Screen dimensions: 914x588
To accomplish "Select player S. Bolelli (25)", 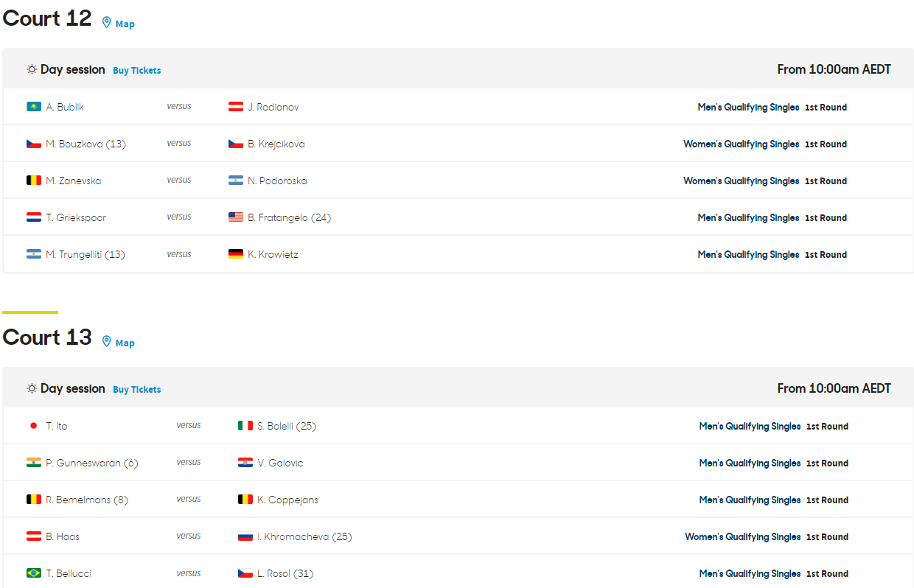I will point(287,426).
